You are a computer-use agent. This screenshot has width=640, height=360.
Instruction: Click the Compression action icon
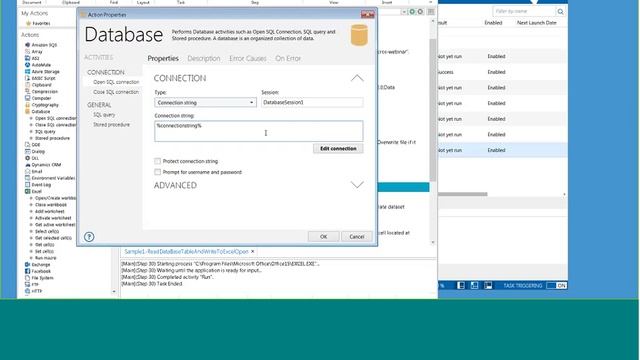coord(27,91)
